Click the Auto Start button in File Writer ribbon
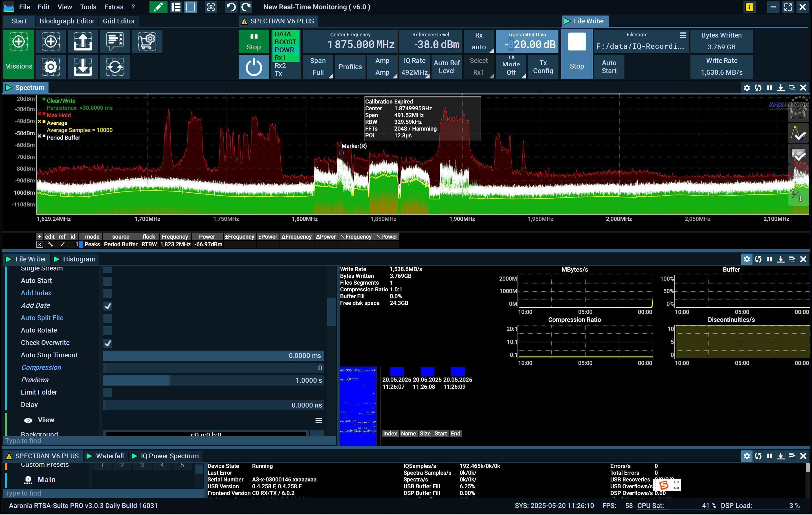812x515 pixels. [609, 67]
